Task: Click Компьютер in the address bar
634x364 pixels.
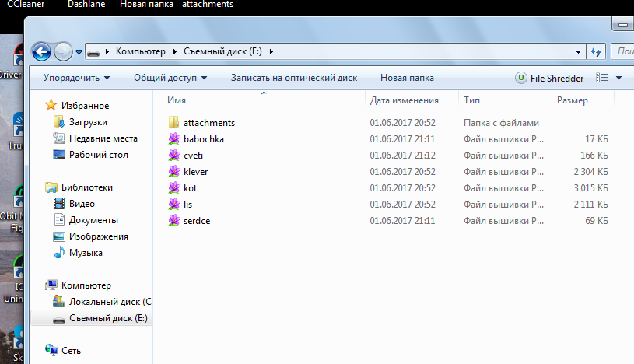Action: tap(140, 51)
